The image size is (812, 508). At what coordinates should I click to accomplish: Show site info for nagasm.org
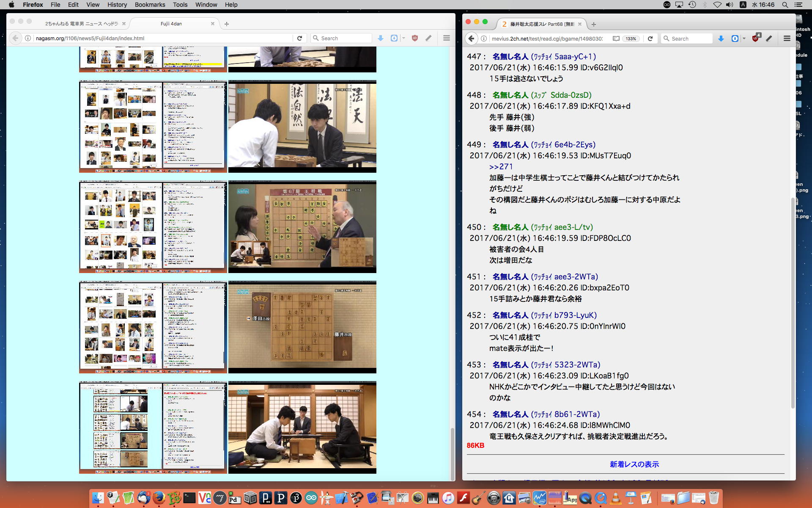coord(28,38)
